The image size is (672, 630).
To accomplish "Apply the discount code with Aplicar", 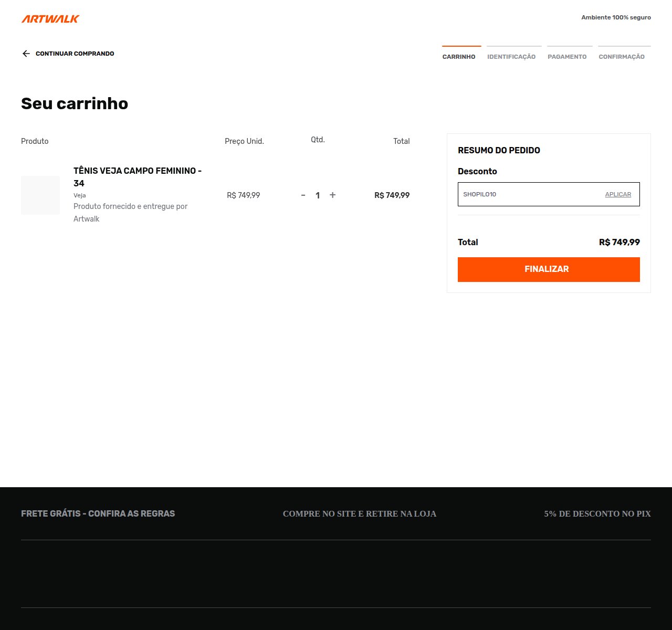I will [x=618, y=194].
